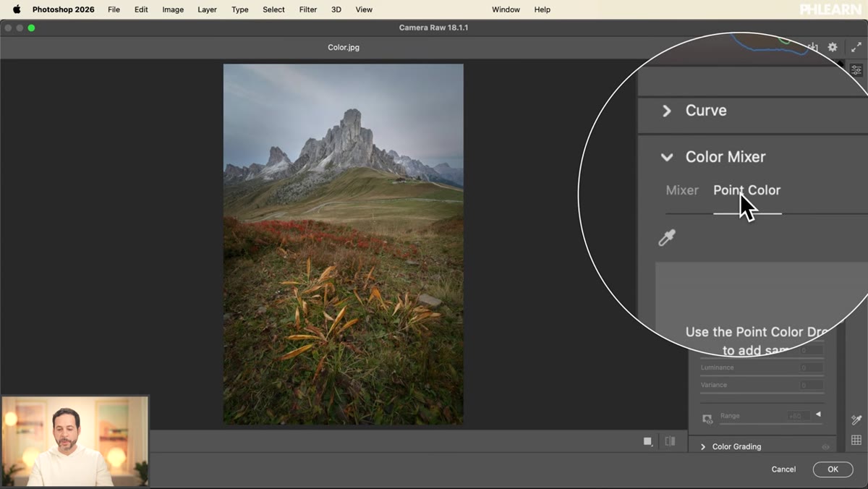Viewport: 868px width, 489px height.
Task: Open the Filter menu
Action: (308, 9)
